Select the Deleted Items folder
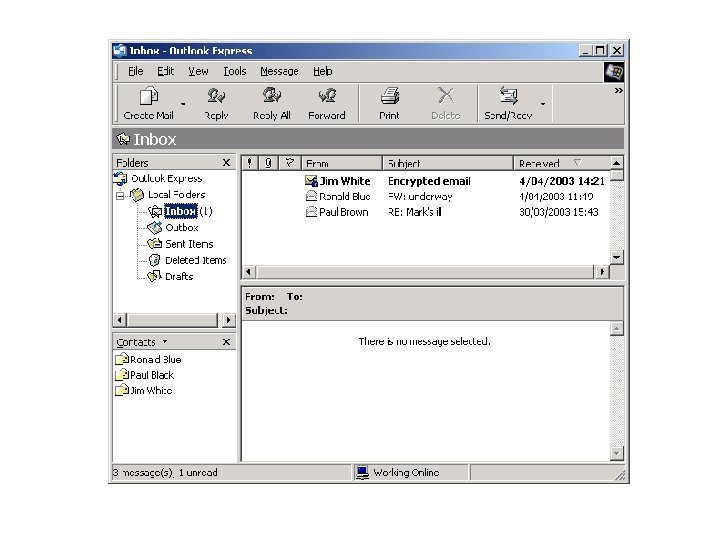The height and width of the screenshot is (540, 720). click(196, 260)
